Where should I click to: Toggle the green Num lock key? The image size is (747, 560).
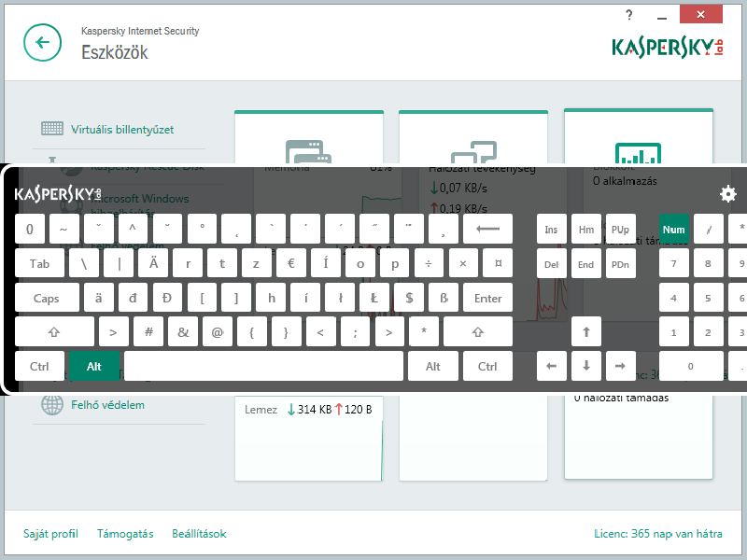click(x=673, y=229)
